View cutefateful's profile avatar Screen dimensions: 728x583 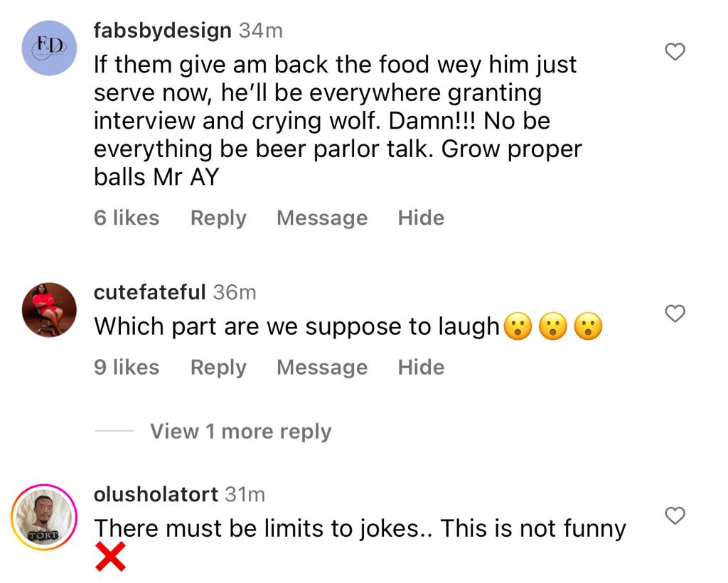(x=48, y=311)
